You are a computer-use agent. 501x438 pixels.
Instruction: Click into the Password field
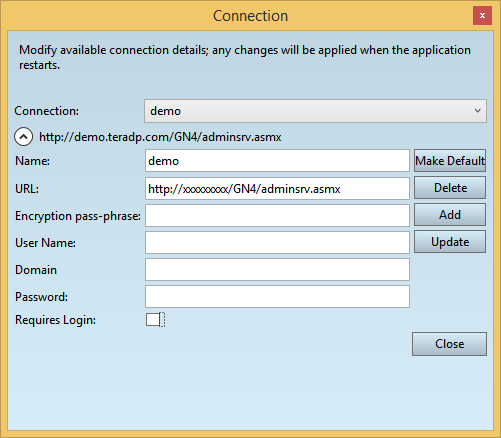(x=277, y=297)
